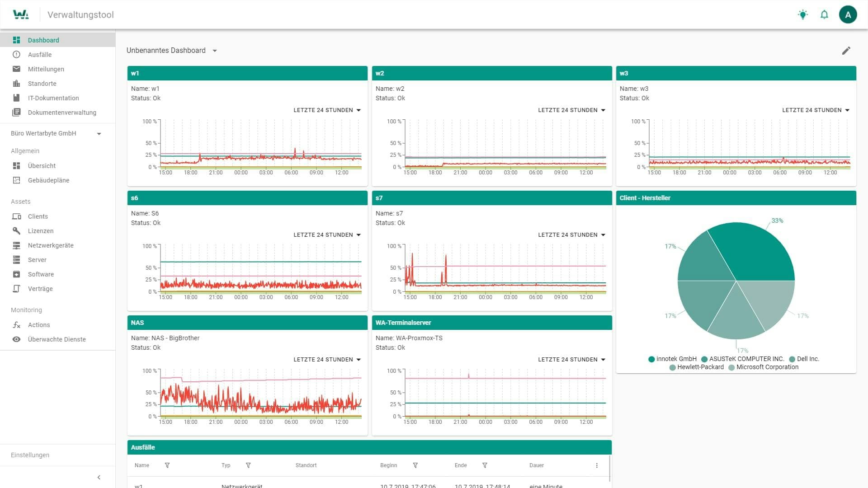Open Büro Wertarbyte GmbH location dropdown
Screen dimensions: 868x488
[99, 134]
